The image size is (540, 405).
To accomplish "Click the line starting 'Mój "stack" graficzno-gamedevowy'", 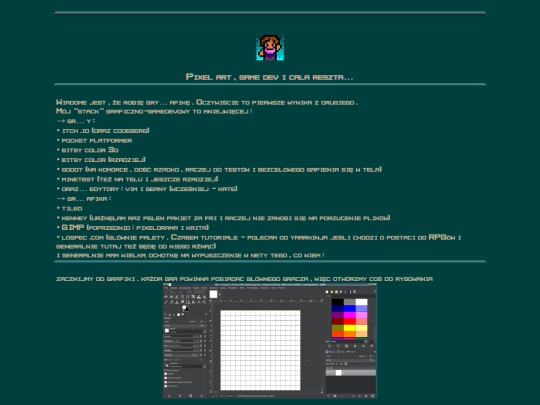I will [x=154, y=111].
